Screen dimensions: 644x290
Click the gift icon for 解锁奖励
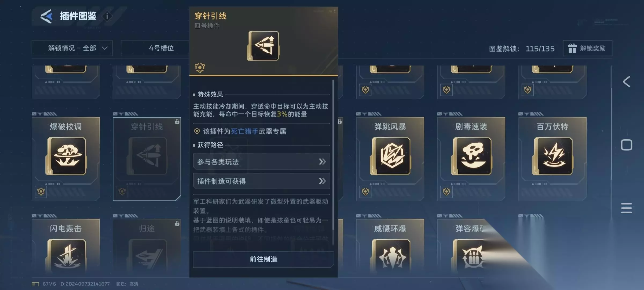point(572,48)
